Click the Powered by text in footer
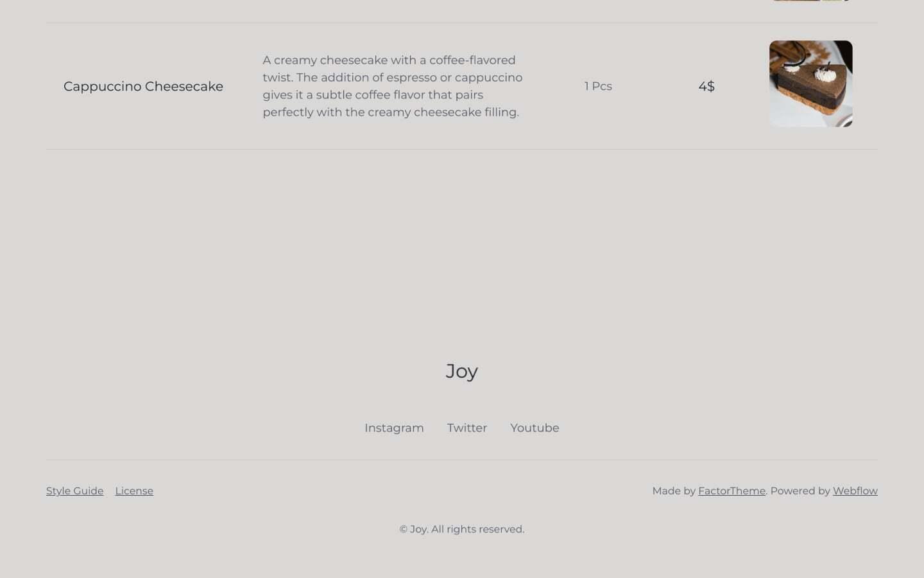This screenshot has width=924, height=578. point(800,491)
